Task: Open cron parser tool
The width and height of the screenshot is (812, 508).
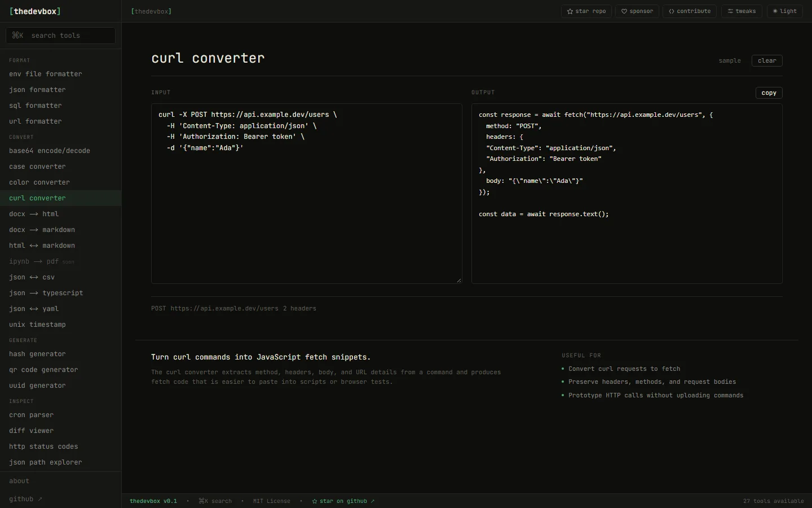Action: [60, 415]
